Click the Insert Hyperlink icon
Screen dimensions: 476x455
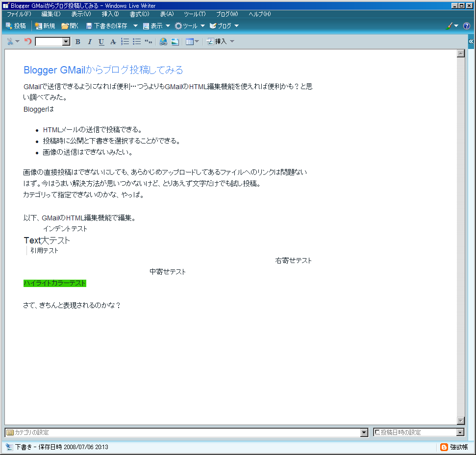click(163, 42)
